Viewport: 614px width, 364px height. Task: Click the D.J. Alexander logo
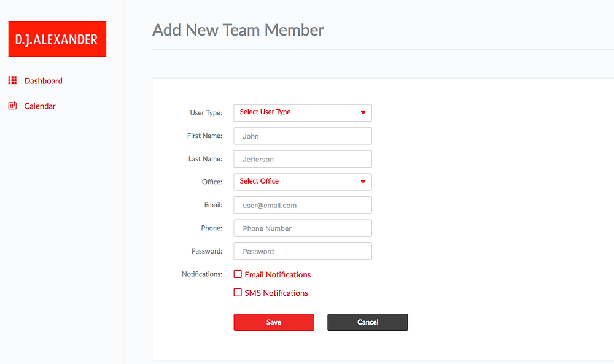click(57, 39)
